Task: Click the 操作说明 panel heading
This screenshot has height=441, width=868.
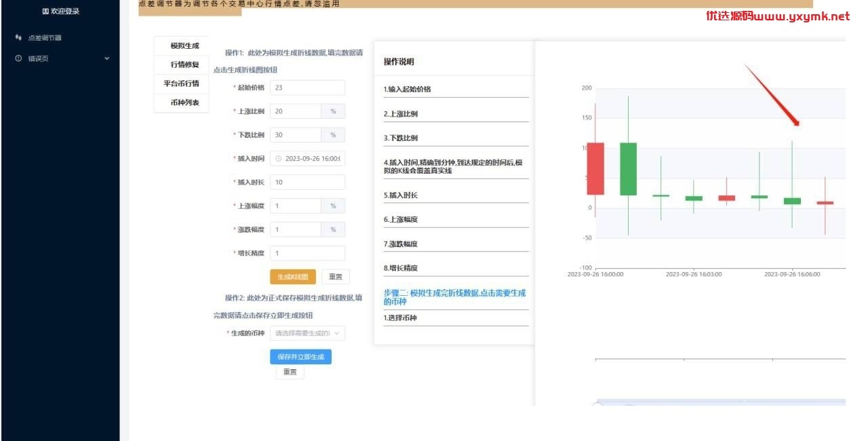Action: click(x=399, y=62)
